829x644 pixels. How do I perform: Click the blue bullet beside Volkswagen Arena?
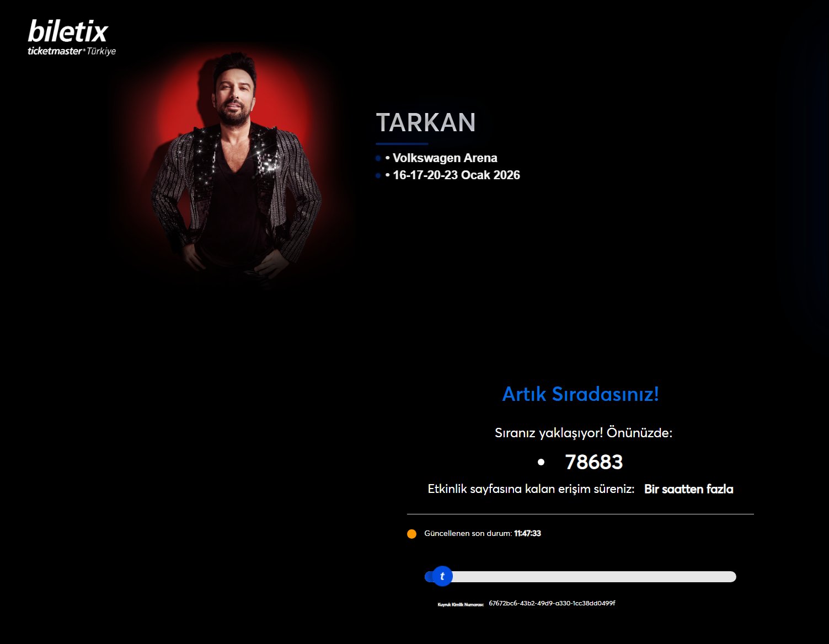(x=378, y=158)
